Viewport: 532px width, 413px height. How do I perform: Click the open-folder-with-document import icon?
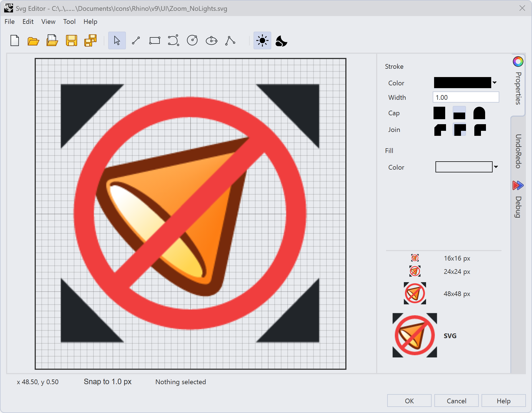(x=52, y=40)
